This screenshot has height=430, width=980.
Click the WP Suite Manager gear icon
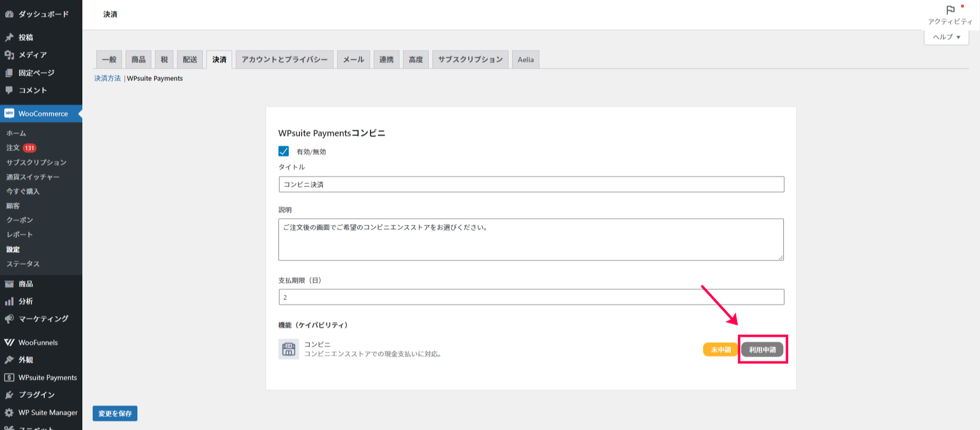coord(9,413)
